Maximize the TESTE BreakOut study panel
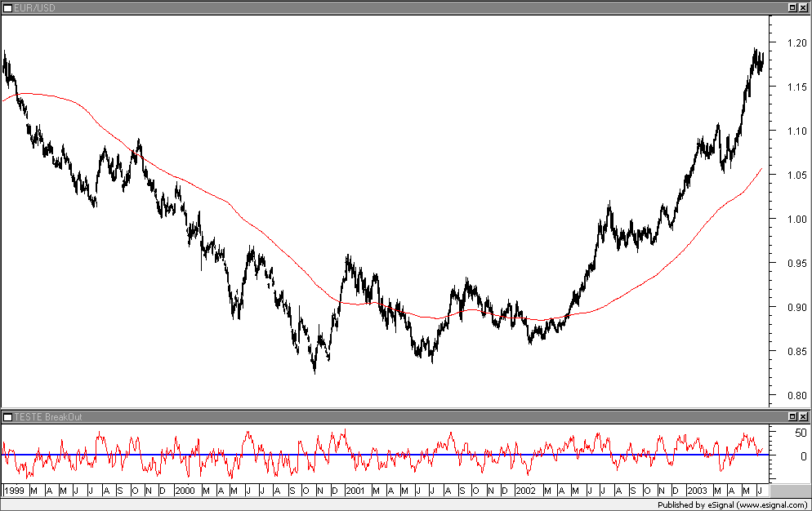The image size is (812, 511). [x=792, y=416]
